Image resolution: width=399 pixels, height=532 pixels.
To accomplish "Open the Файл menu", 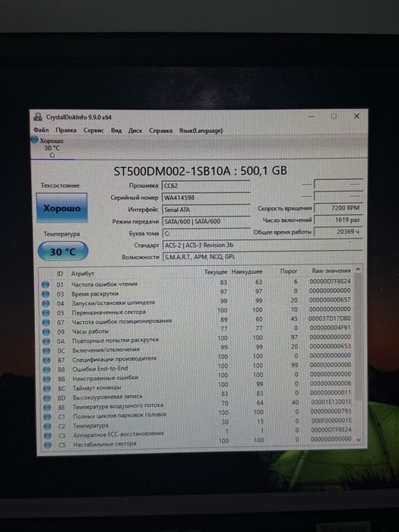I will tap(41, 130).
